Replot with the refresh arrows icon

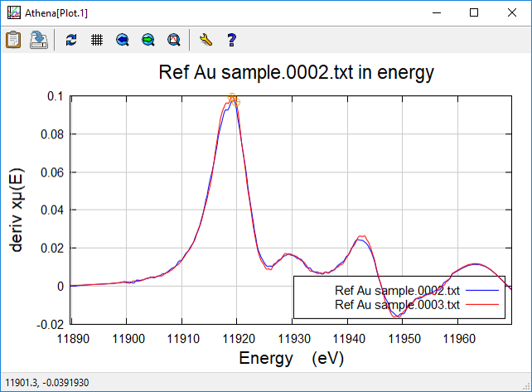click(x=71, y=40)
